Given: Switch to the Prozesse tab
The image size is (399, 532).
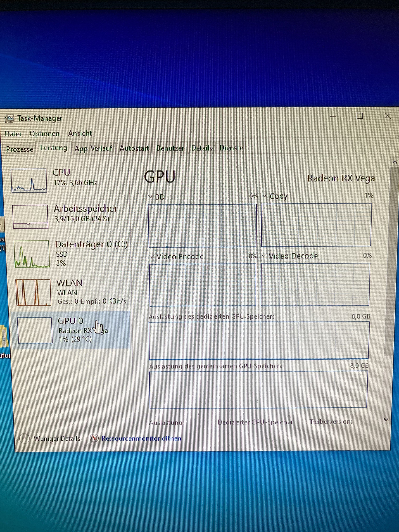Looking at the screenshot, I should pyautogui.click(x=20, y=149).
